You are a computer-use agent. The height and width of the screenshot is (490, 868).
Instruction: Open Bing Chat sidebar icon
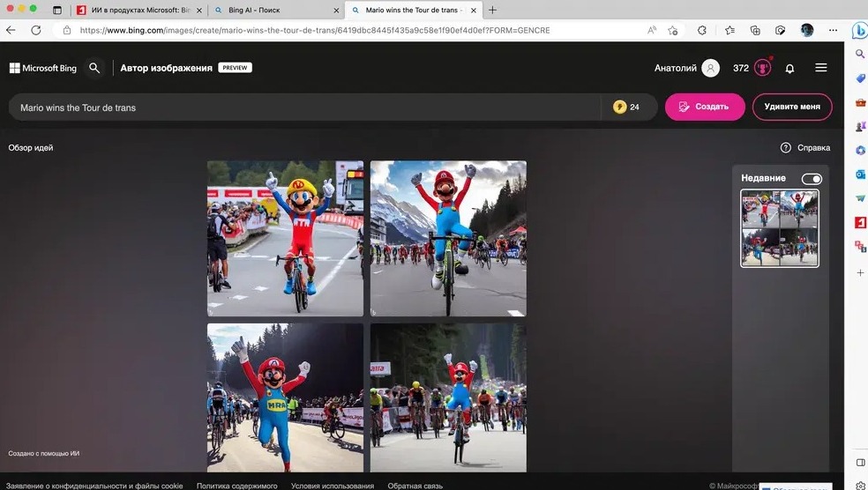coord(859,30)
